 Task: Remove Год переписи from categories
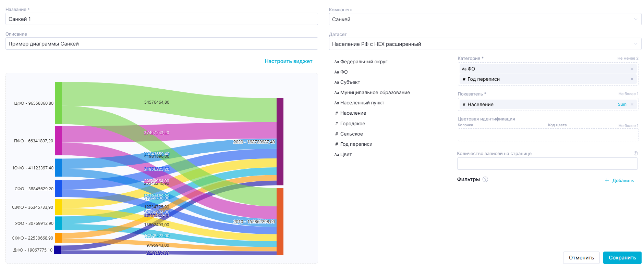click(x=632, y=79)
